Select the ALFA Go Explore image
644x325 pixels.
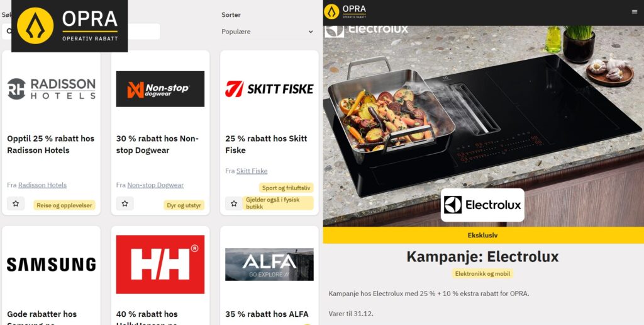(x=269, y=265)
